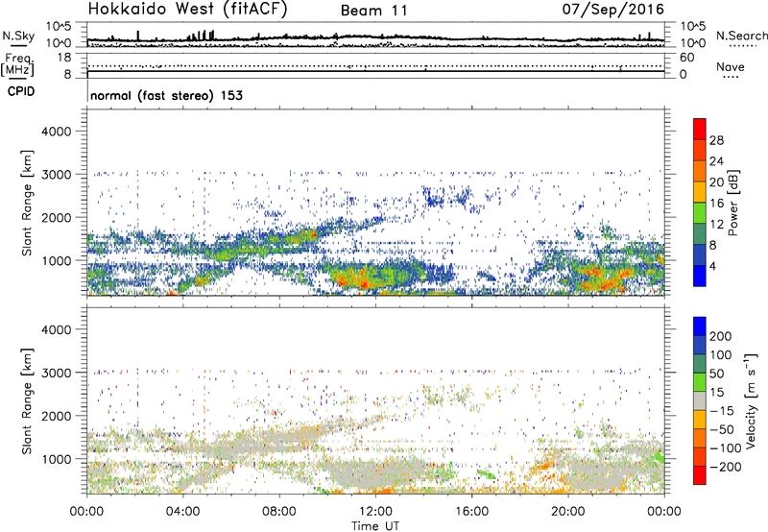
Task: Click the "Power [dB]" colorbar title
Action: click(733, 203)
